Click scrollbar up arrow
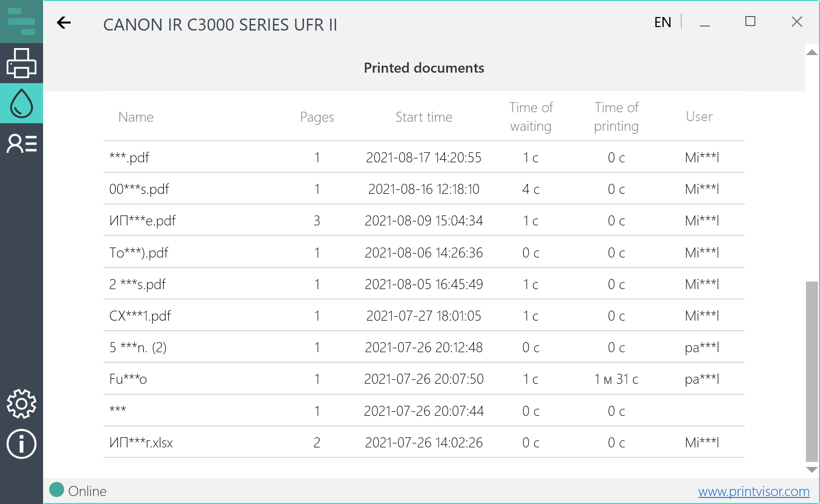820x504 pixels. tap(812, 53)
